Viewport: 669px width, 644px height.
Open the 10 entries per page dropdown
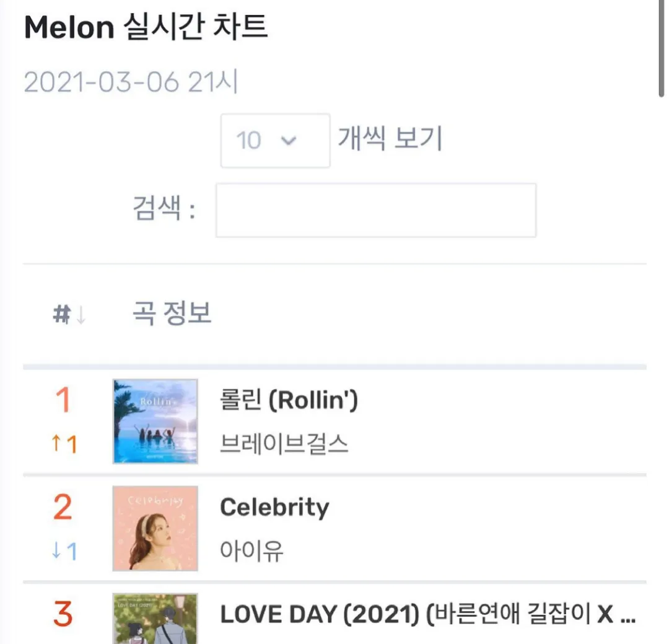click(x=275, y=141)
